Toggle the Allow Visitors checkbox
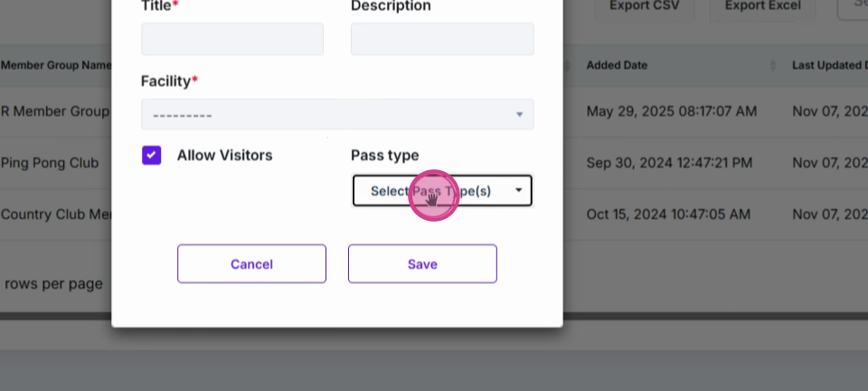This screenshot has height=391, width=868. (x=151, y=156)
